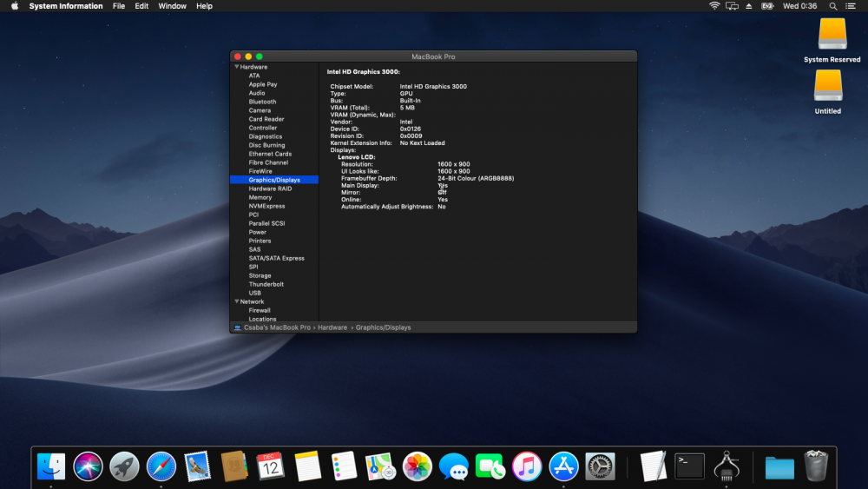Screen dimensions: 868x489
Task: Open Terminal icon in Dock
Action: coord(690,466)
